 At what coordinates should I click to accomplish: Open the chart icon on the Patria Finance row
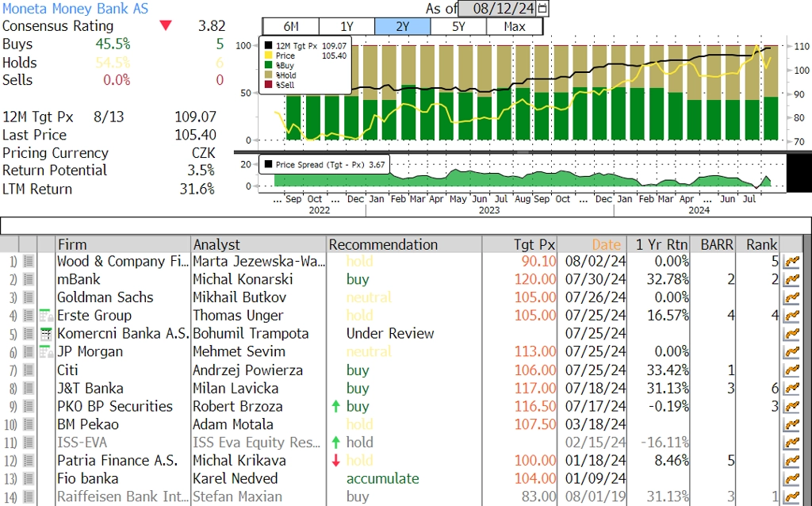pos(791,461)
